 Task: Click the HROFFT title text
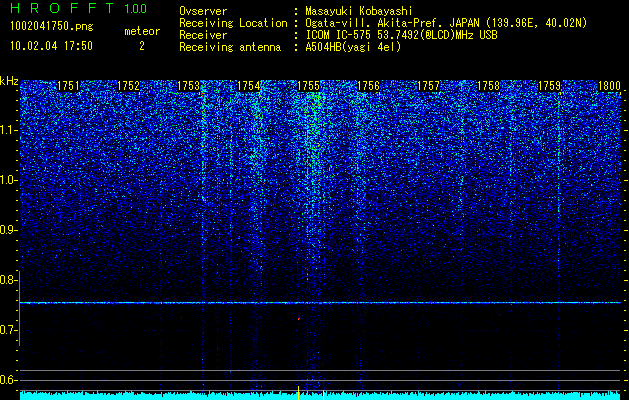pos(63,8)
